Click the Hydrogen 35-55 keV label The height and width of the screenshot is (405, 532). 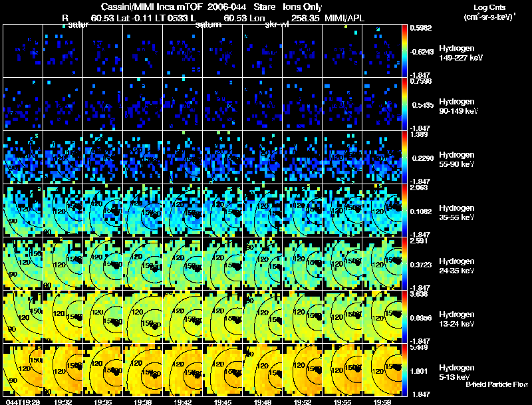(x=457, y=213)
